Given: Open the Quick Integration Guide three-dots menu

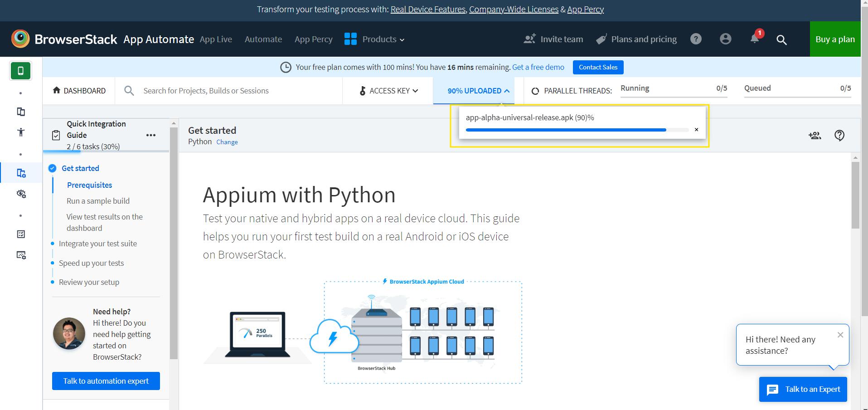Looking at the screenshot, I should pyautogui.click(x=151, y=135).
